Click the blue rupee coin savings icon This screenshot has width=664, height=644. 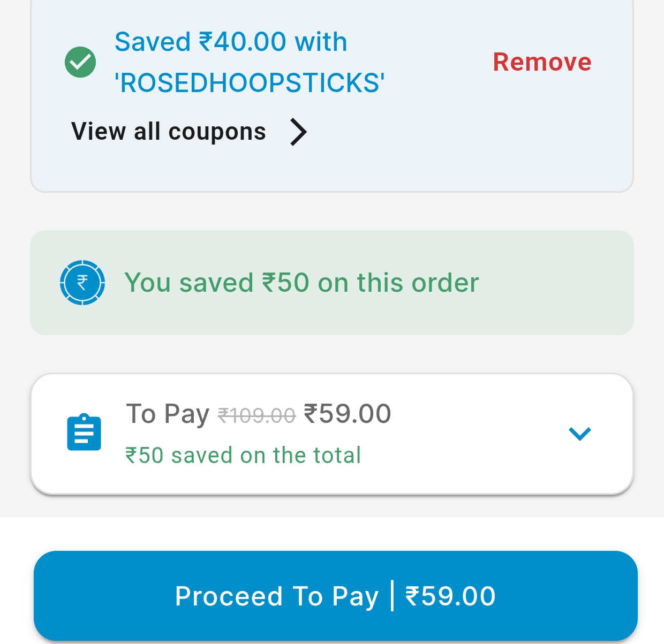(82, 283)
